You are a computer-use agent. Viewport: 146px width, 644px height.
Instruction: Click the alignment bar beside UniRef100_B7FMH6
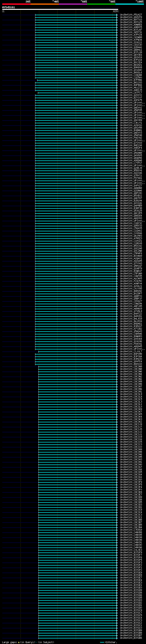coord(77,80)
